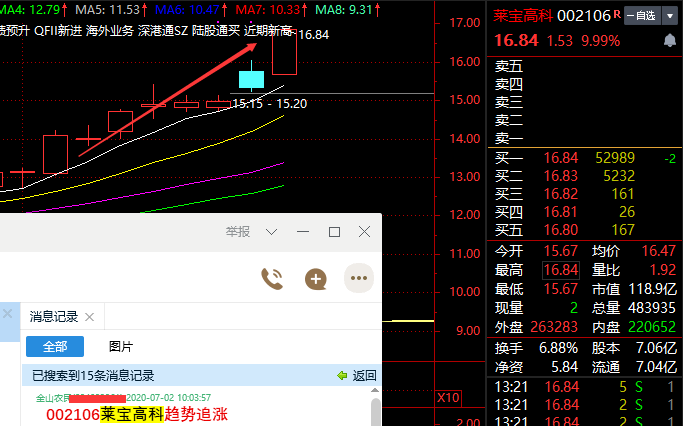Return to the chat via the green arrow 返回
Screen dimensions: 683x426
point(357,375)
